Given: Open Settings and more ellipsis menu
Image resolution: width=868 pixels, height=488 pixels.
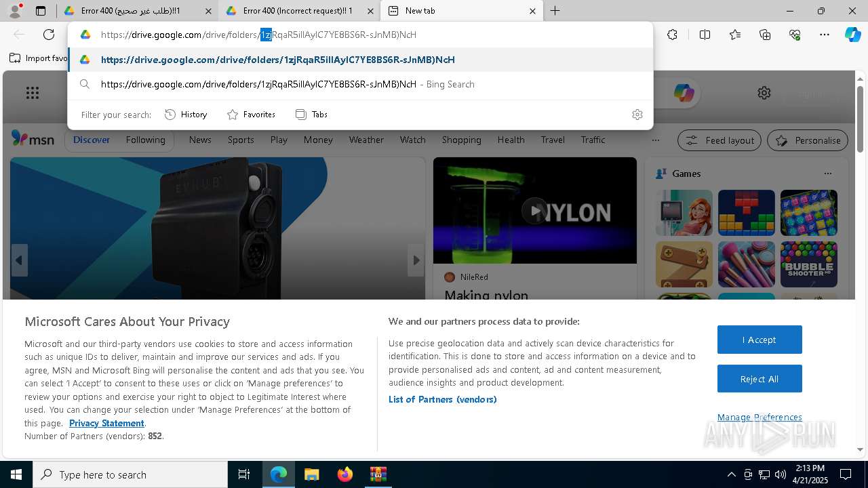Looking at the screenshot, I should [825, 35].
